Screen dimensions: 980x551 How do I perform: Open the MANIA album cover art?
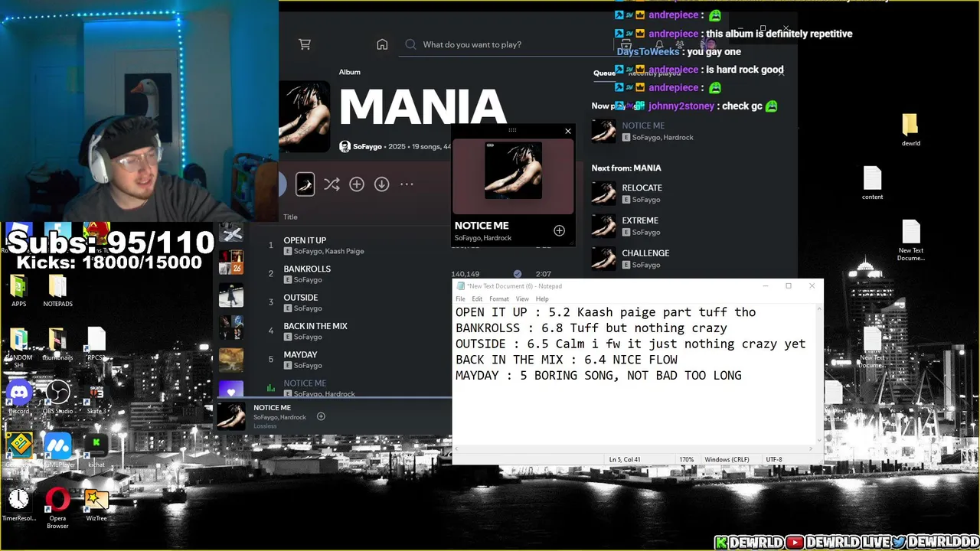point(305,116)
